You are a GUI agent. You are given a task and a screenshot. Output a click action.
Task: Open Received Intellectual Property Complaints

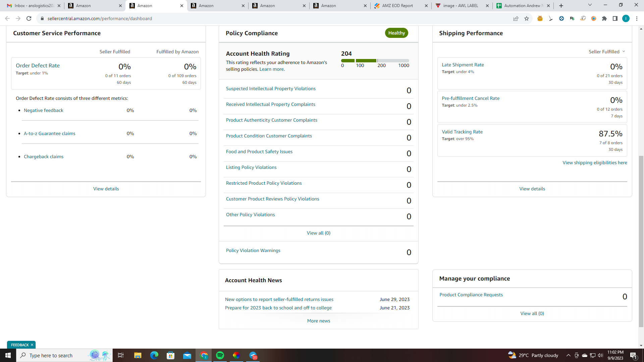click(x=271, y=104)
